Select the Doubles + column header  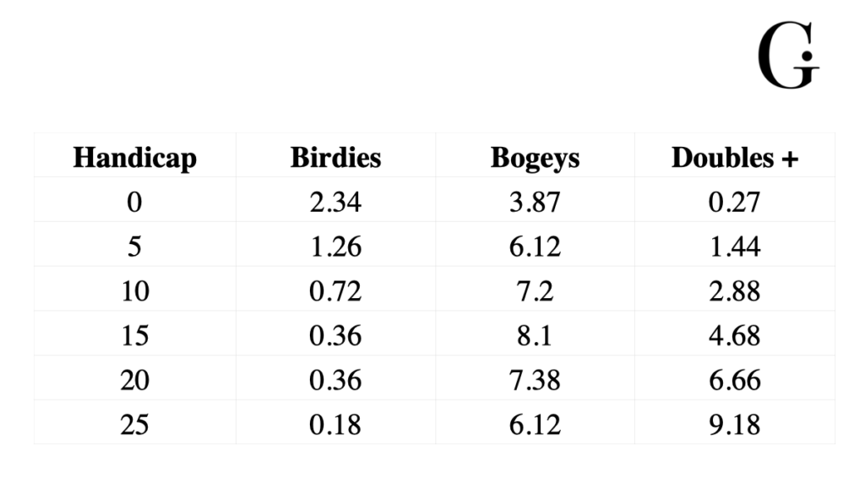pyautogui.click(x=734, y=158)
